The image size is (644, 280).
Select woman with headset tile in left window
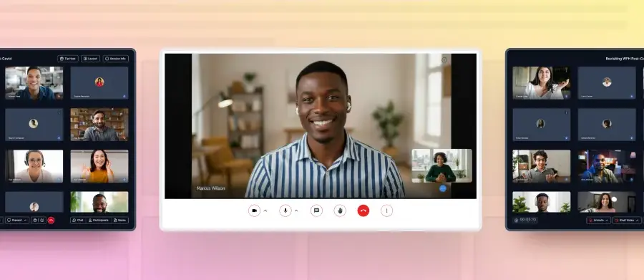coord(34,166)
